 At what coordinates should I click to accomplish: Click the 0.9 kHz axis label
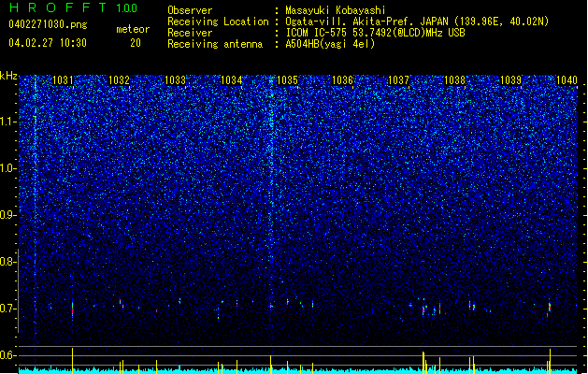point(8,215)
